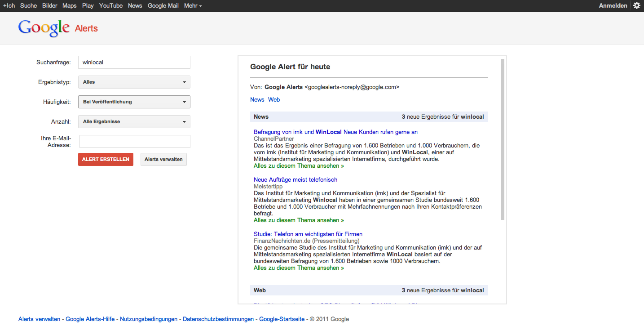The height and width of the screenshot is (335, 644).
Task: Jump to Web section link in preview
Action: [x=274, y=100]
